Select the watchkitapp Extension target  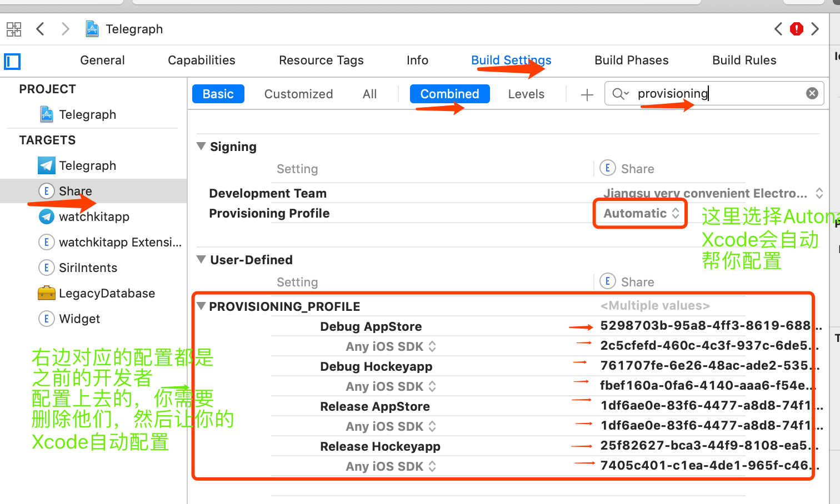[x=110, y=242]
